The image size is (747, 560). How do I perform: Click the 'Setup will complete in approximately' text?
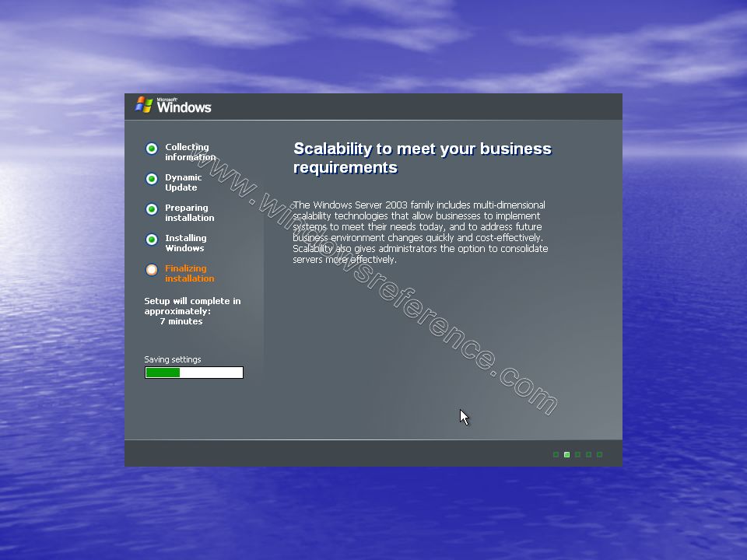tap(192, 306)
